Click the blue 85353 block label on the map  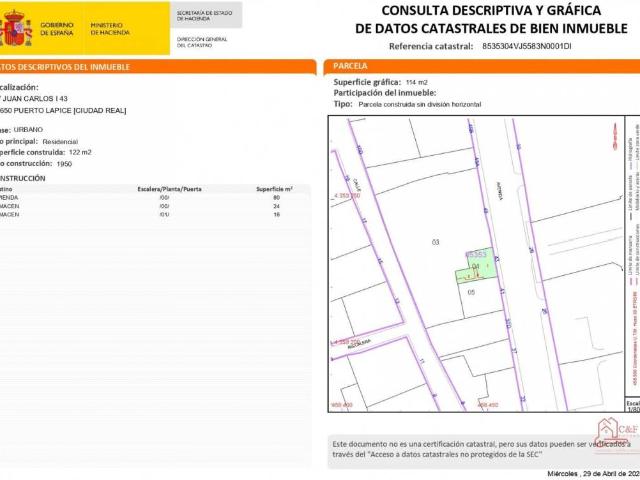pos(476,255)
